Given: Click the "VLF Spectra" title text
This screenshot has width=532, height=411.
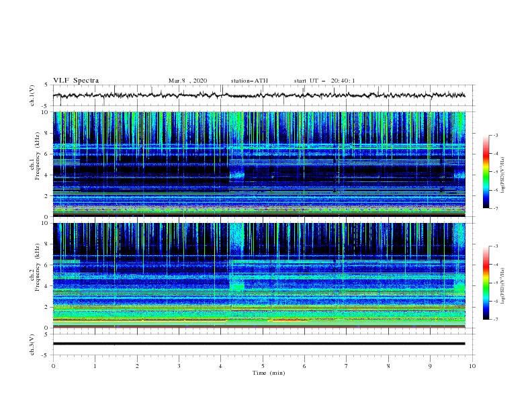Looking at the screenshot, I should click(x=76, y=81).
